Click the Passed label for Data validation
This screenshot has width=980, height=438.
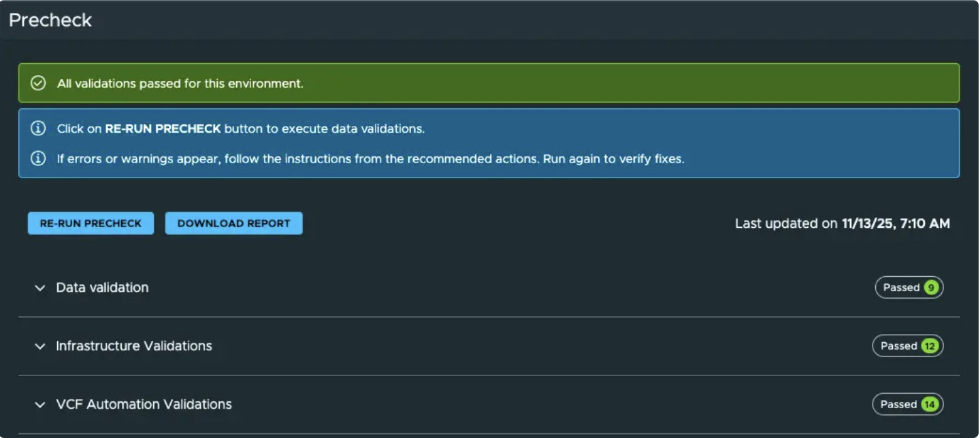[x=901, y=288]
